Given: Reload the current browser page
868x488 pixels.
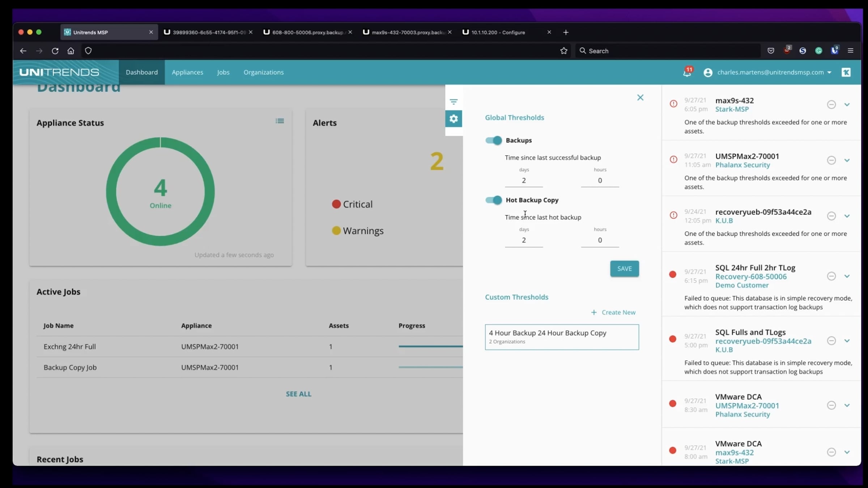Looking at the screenshot, I should (55, 51).
